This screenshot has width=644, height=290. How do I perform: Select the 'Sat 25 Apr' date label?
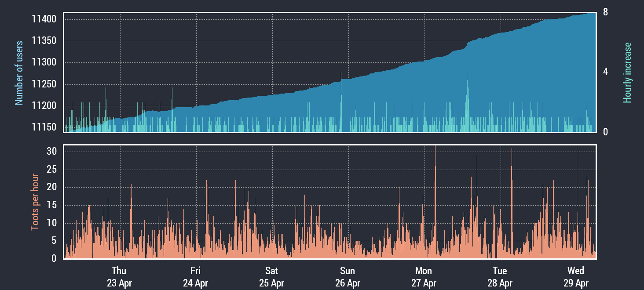pos(271,277)
